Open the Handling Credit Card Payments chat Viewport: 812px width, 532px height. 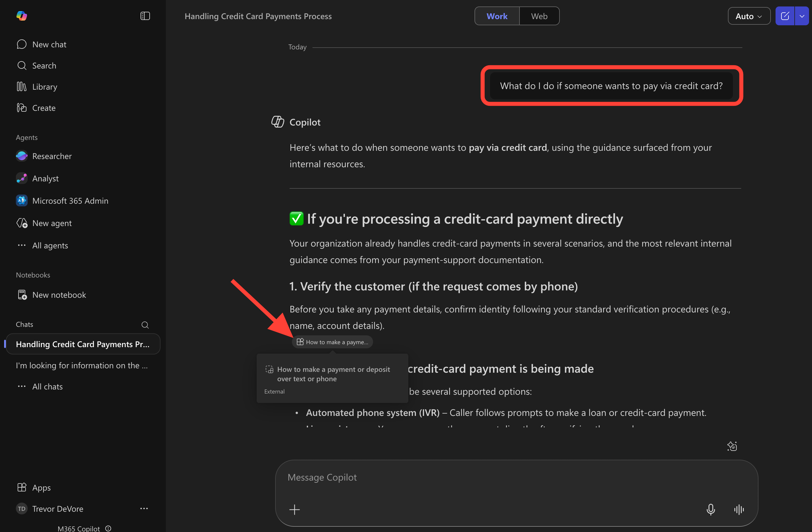tap(83, 344)
